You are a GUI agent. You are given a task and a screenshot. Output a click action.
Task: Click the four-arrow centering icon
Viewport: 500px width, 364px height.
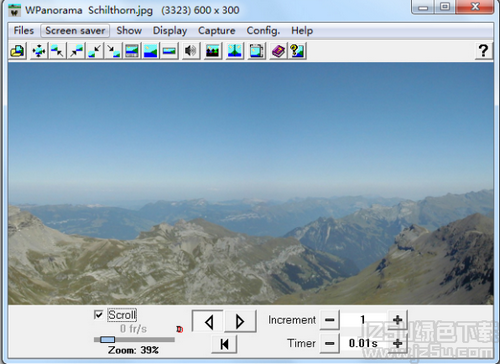39,51
